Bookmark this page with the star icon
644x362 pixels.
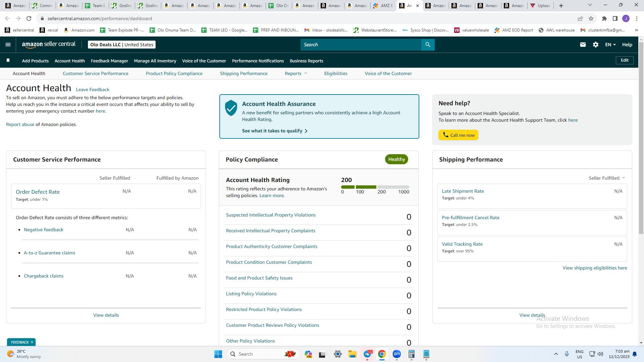click(591, 18)
